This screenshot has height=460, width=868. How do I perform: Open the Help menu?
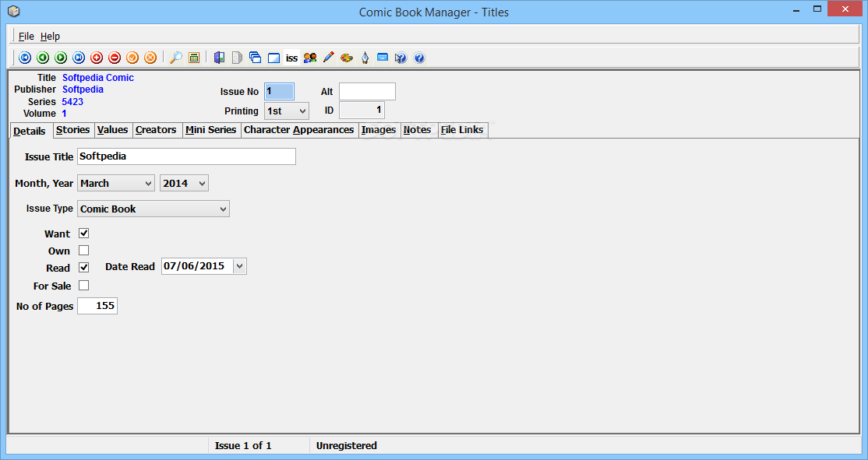pyautogui.click(x=50, y=37)
